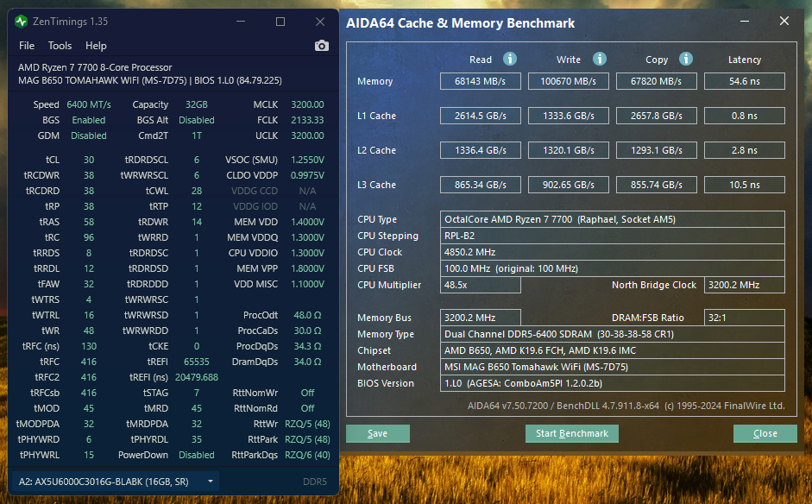Minimize the ZenTimings window

click(241, 22)
